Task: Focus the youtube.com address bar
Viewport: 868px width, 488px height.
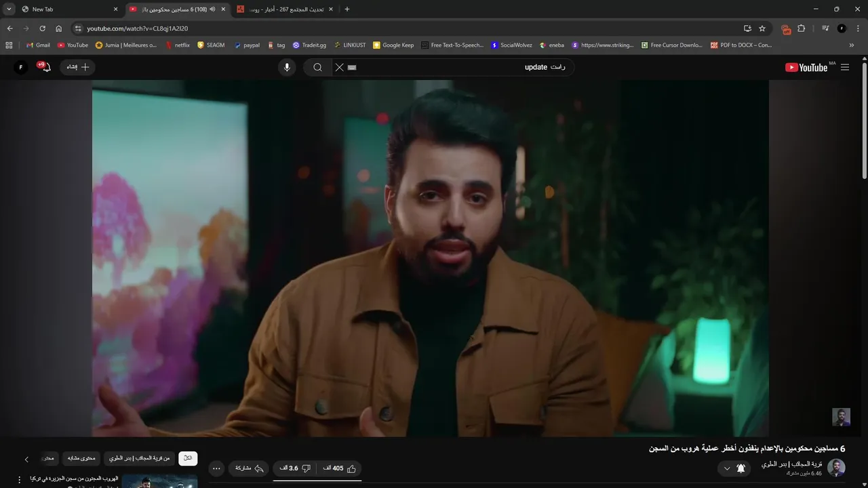Action: pos(407,28)
